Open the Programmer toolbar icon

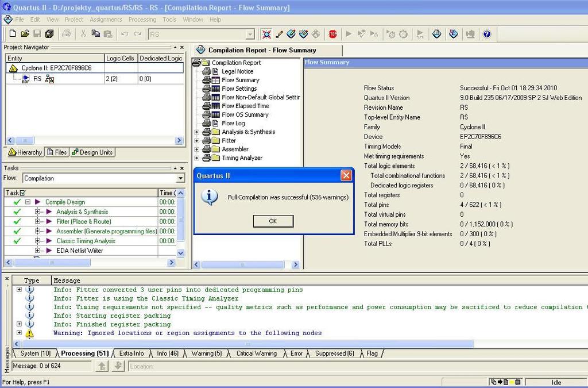click(x=454, y=34)
